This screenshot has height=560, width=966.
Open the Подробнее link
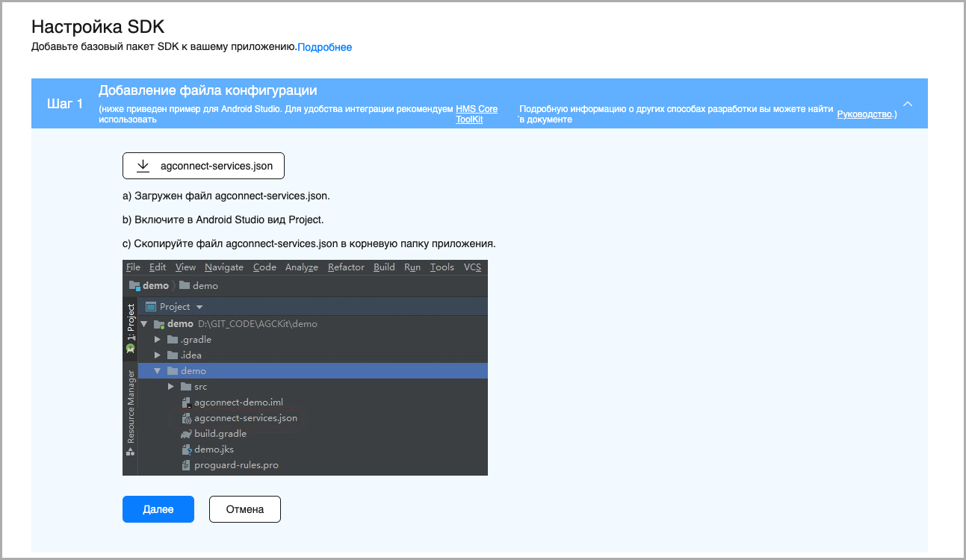coord(324,47)
